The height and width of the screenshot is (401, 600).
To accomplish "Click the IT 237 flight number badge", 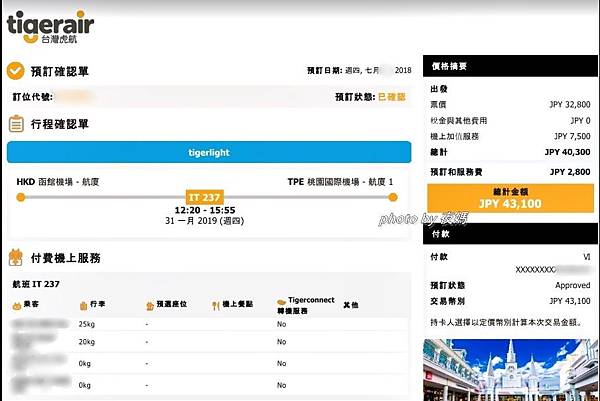I will [204, 197].
